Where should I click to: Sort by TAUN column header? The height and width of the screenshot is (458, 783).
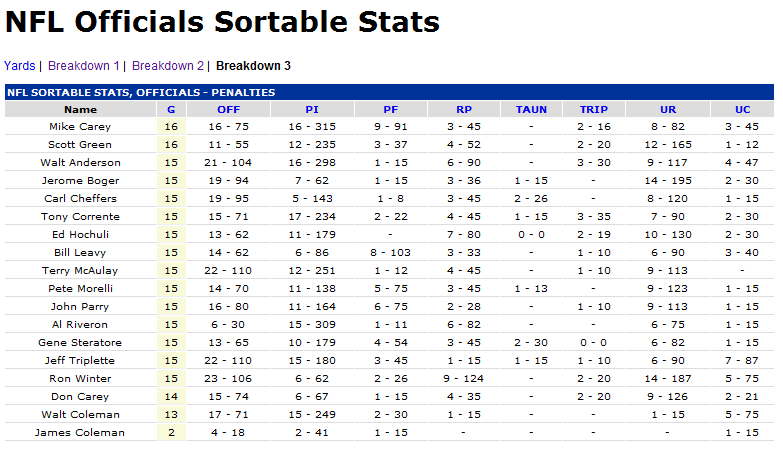[531, 109]
